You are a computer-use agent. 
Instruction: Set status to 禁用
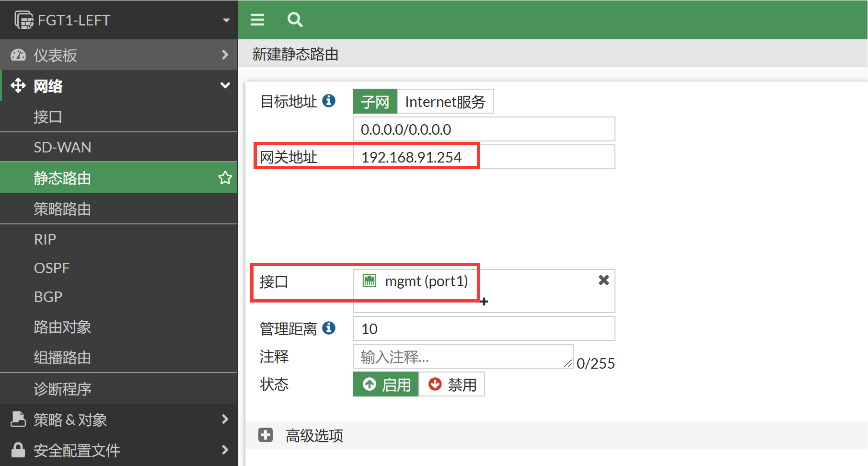point(452,384)
